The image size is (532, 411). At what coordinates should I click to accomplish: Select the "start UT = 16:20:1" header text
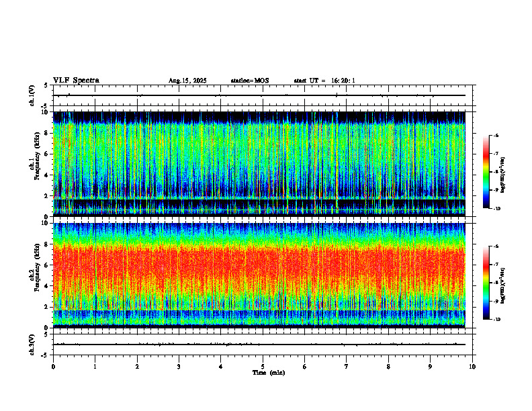pos(324,81)
